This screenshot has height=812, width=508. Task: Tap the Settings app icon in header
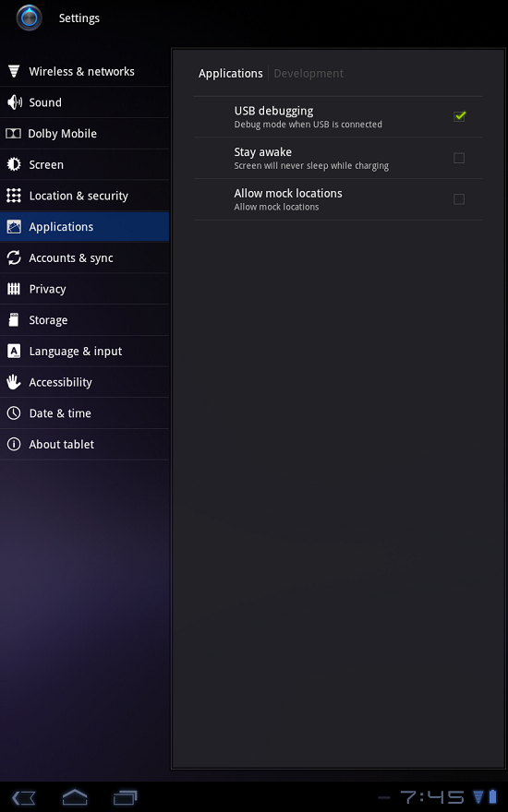pos(29,18)
